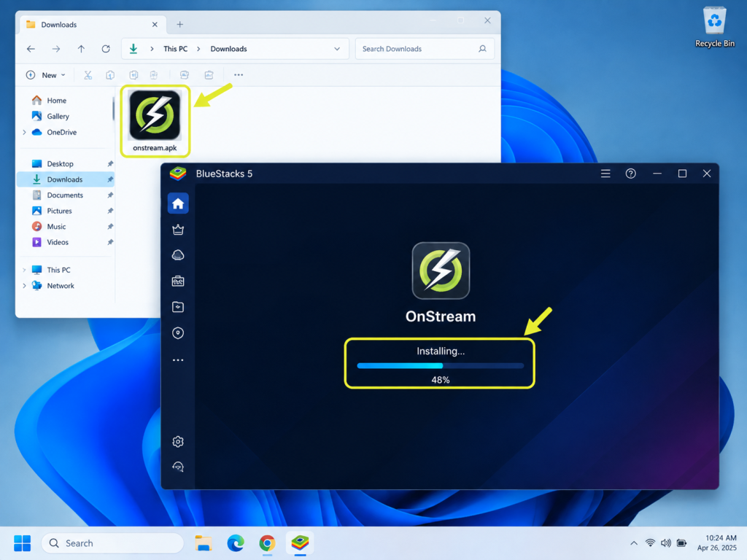Viewport: 747px width, 560px height.
Task: Click taskbar Search box
Action: tap(112, 542)
